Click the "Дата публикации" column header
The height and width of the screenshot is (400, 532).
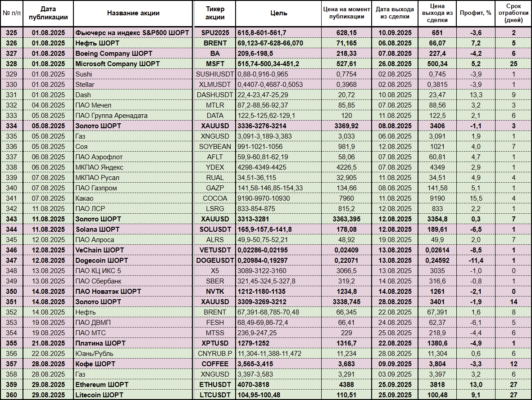tap(48, 13)
